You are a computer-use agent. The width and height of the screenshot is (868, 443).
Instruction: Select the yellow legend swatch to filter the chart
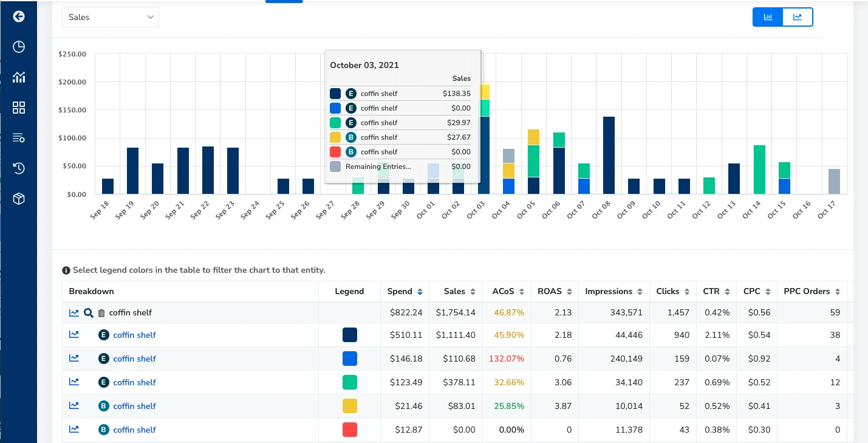point(349,406)
